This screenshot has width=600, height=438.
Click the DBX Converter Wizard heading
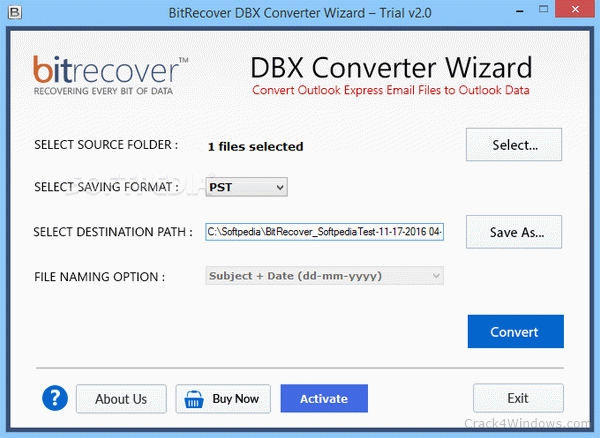(x=391, y=67)
